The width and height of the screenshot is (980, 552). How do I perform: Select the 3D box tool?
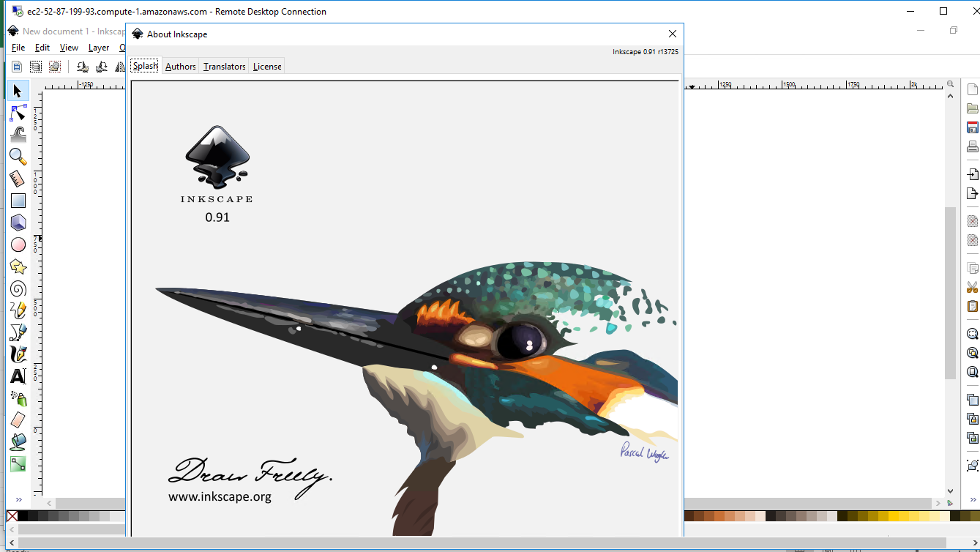18,222
